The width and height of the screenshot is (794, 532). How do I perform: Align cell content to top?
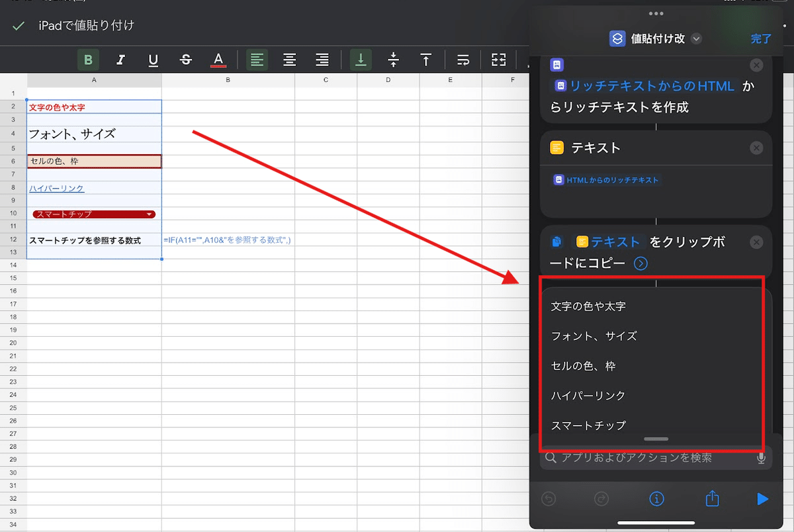pos(426,60)
